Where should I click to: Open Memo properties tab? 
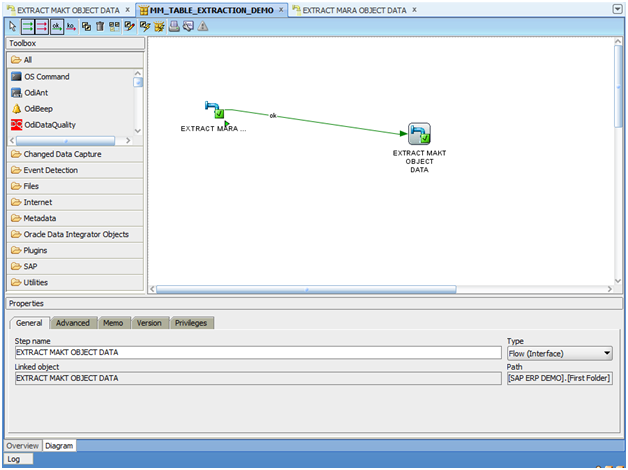pos(113,323)
